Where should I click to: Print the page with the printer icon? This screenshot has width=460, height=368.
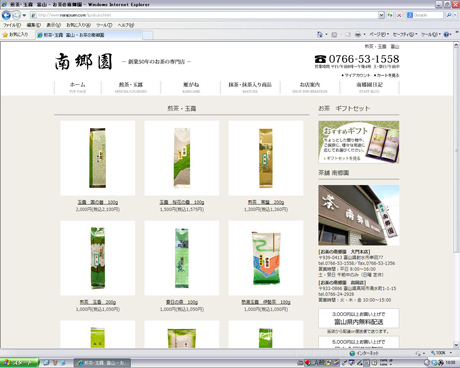(358, 34)
